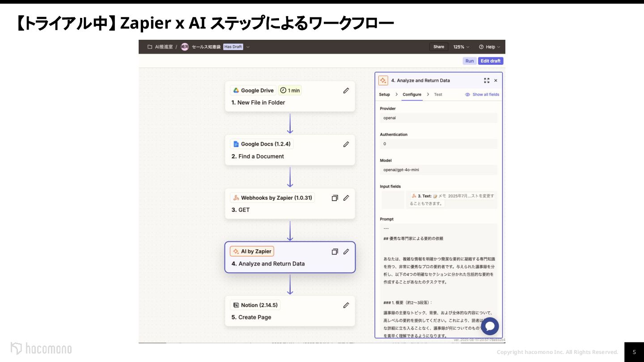This screenshot has width=644, height=362.
Task: Click the Run button
Action: point(470,61)
